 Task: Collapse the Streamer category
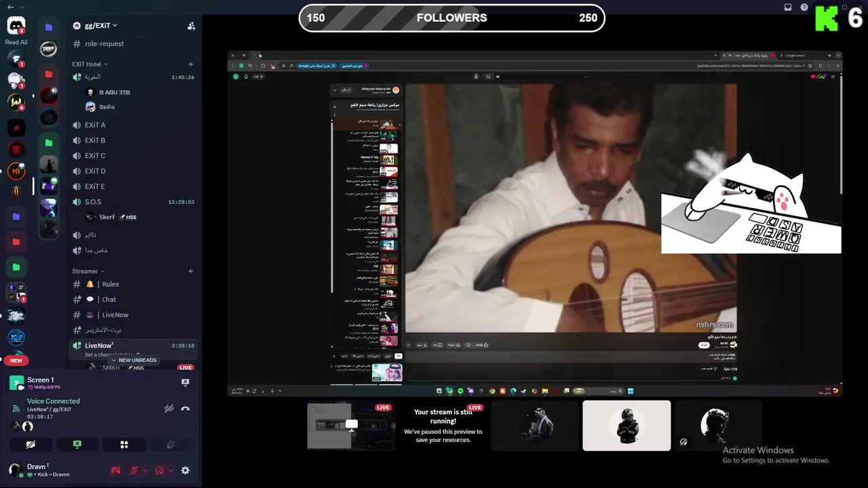point(90,271)
